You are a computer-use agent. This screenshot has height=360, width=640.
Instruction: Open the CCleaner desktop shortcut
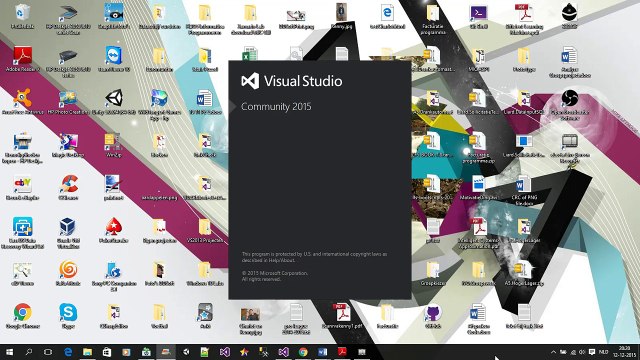(x=68, y=188)
